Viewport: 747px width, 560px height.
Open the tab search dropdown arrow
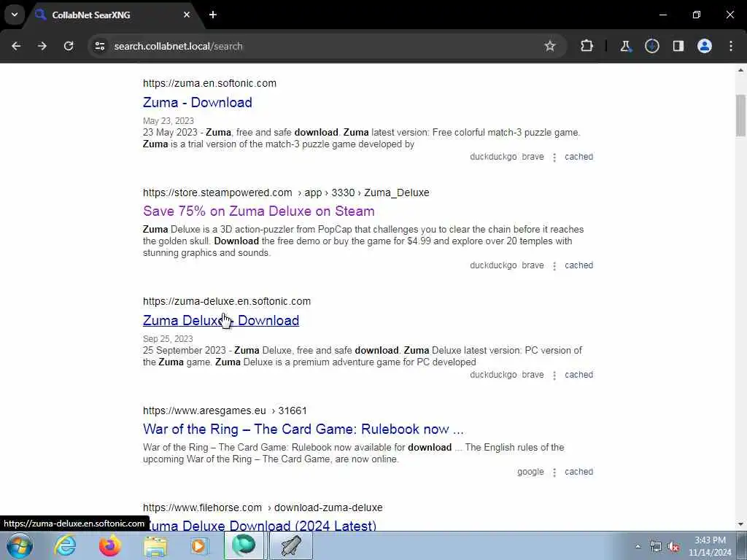click(x=15, y=15)
